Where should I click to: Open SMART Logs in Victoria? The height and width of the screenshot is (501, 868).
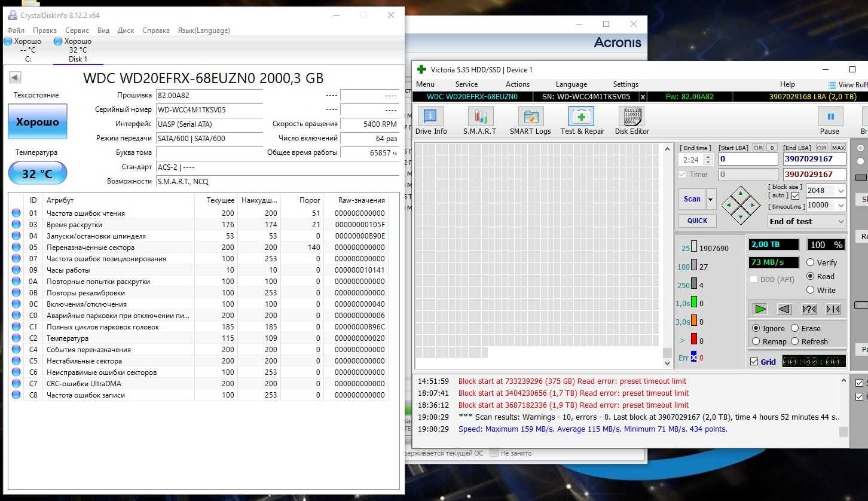pos(530,121)
